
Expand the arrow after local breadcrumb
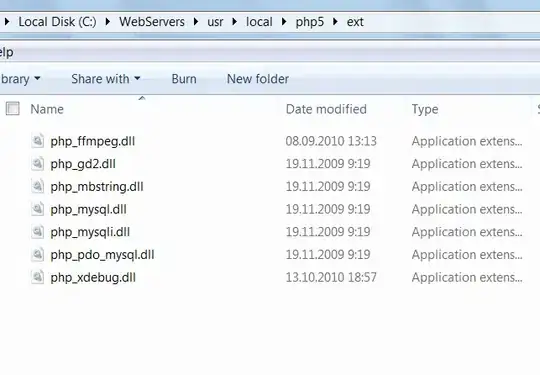[x=284, y=22]
